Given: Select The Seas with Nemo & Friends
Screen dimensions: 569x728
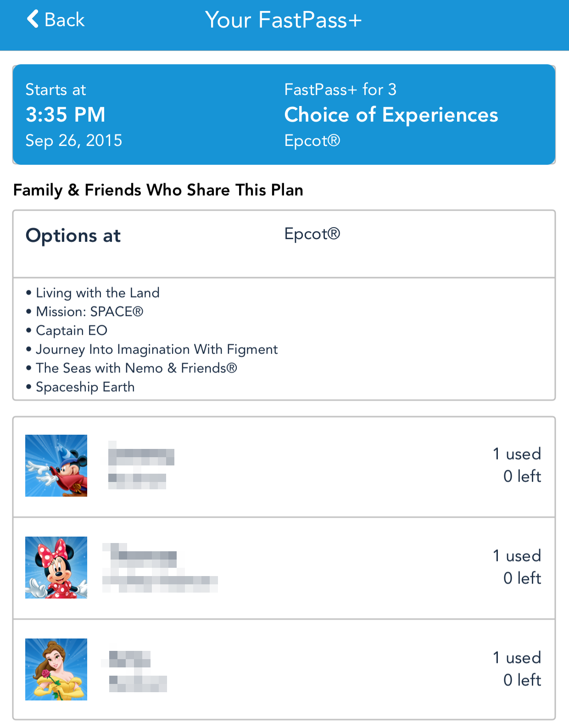Looking at the screenshot, I should coord(137,368).
